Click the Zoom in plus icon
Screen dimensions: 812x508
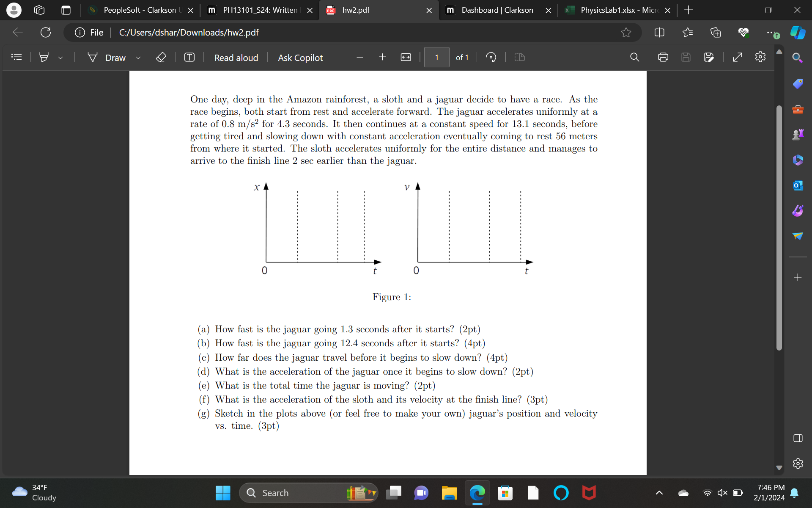pyautogui.click(x=382, y=57)
